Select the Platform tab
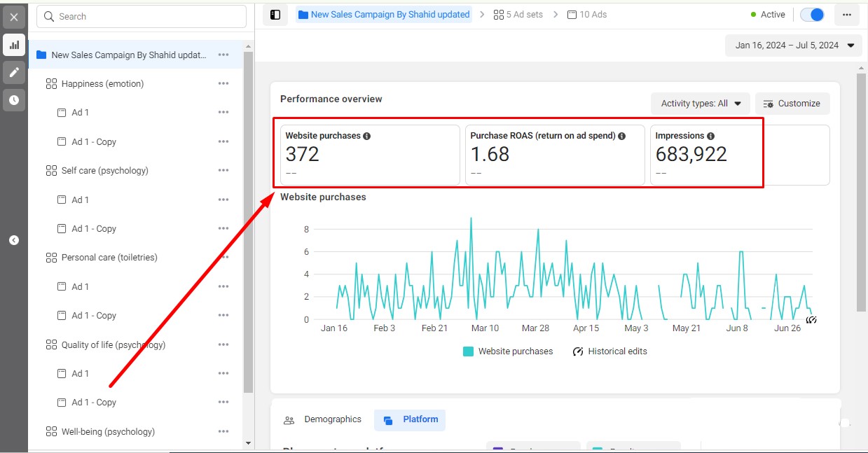 pos(410,420)
